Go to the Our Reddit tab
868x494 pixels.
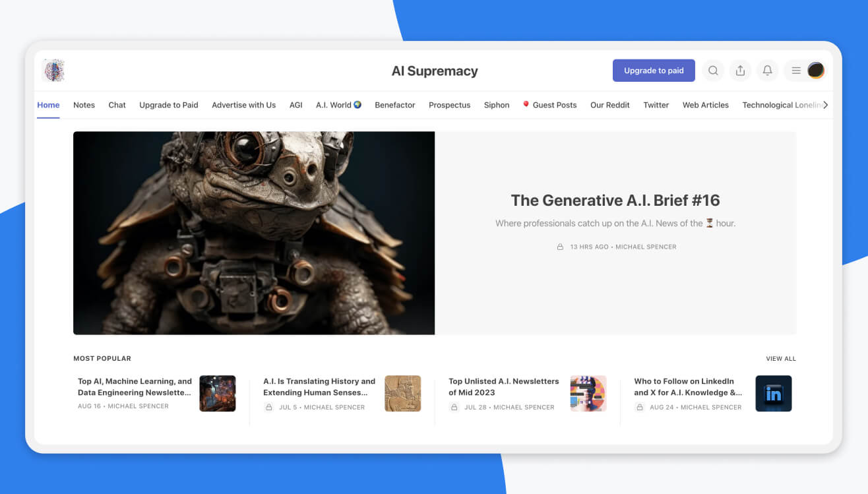pos(609,105)
